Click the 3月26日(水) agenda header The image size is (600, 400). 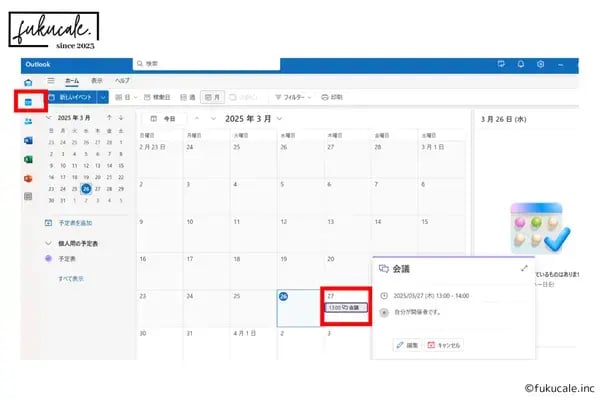click(504, 119)
